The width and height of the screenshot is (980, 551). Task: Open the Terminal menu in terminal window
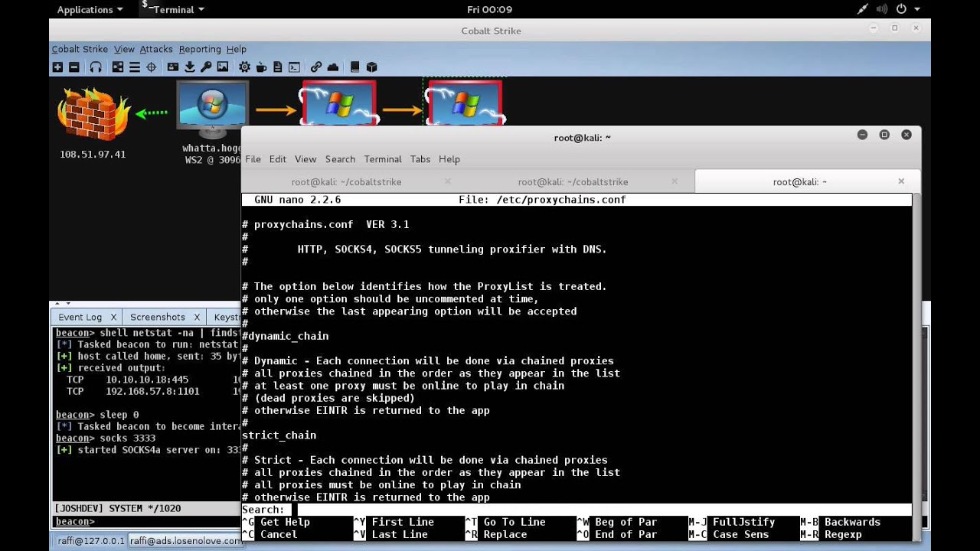[x=383, y=159]
